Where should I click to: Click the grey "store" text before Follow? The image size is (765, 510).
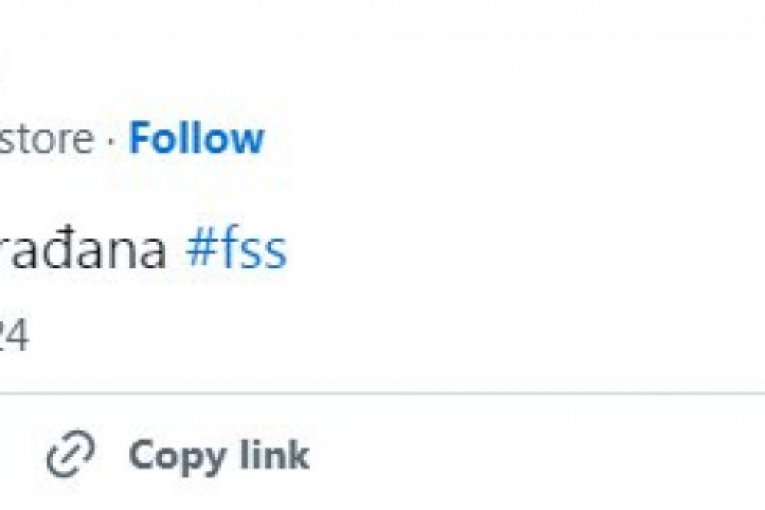coord(46,139)
